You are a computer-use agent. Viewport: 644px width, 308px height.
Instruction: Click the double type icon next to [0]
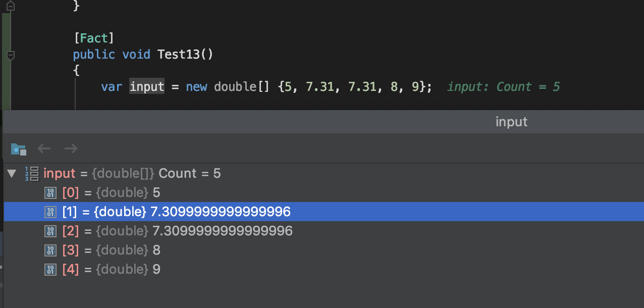pyautogui.click(x=50, y=192)
